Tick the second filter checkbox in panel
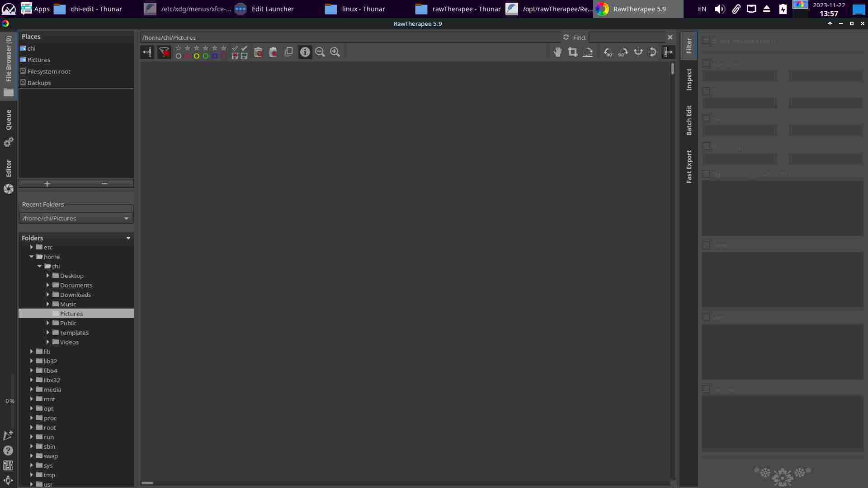Image resolution: width=868 pixels, height=488 pixels. pyautogui.click(x=706, y=64)
